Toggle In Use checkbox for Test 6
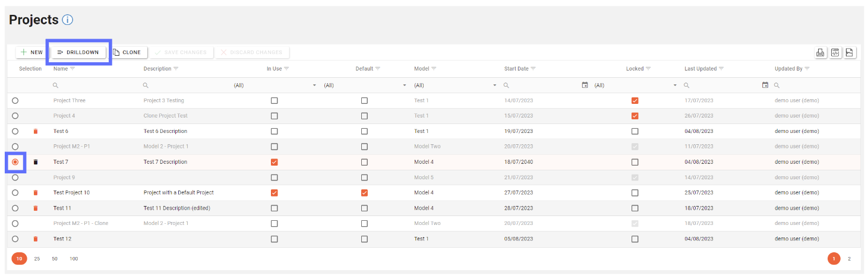Screen dimensions: 868x279 coord(274,131)
